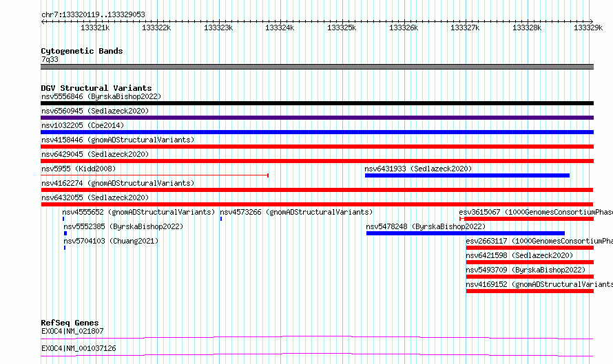Image resolution: width=613 pixels, height=364 pixels.
Task: Click the nsv5704103 (Chuang2021) label
Action: coord(111,241)
